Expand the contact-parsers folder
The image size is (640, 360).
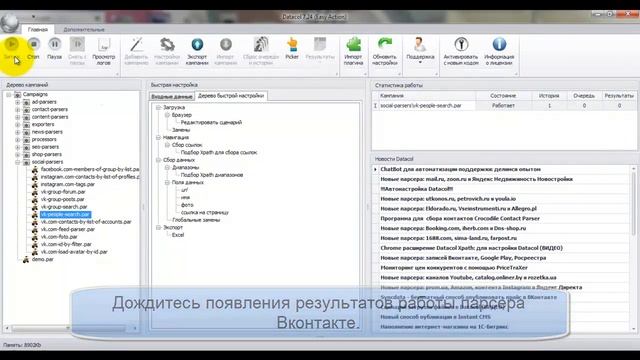coord(18,109)
